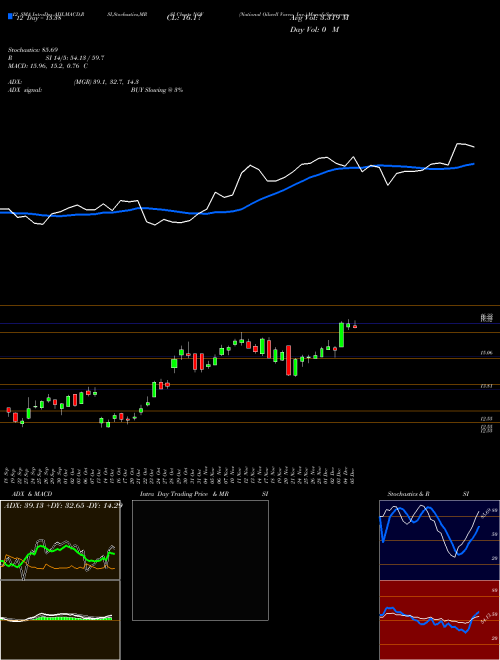Click the last date label on the x-axis

pos(352,476)
